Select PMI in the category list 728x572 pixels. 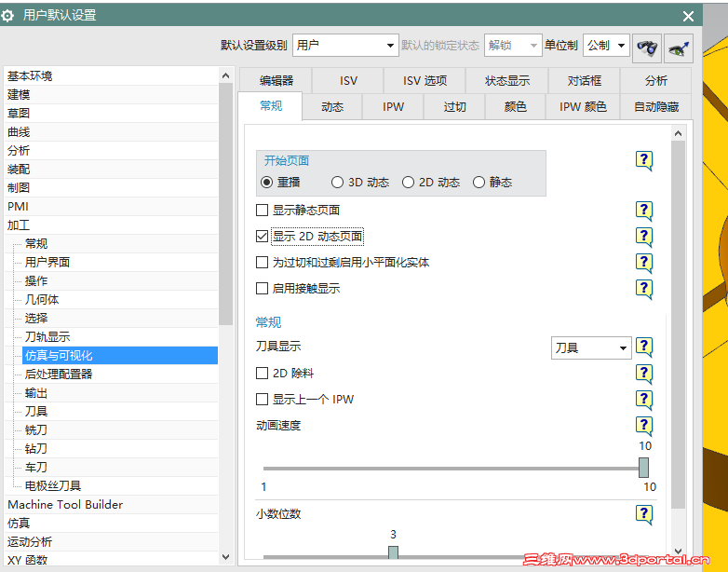click(x=111, y=206)
